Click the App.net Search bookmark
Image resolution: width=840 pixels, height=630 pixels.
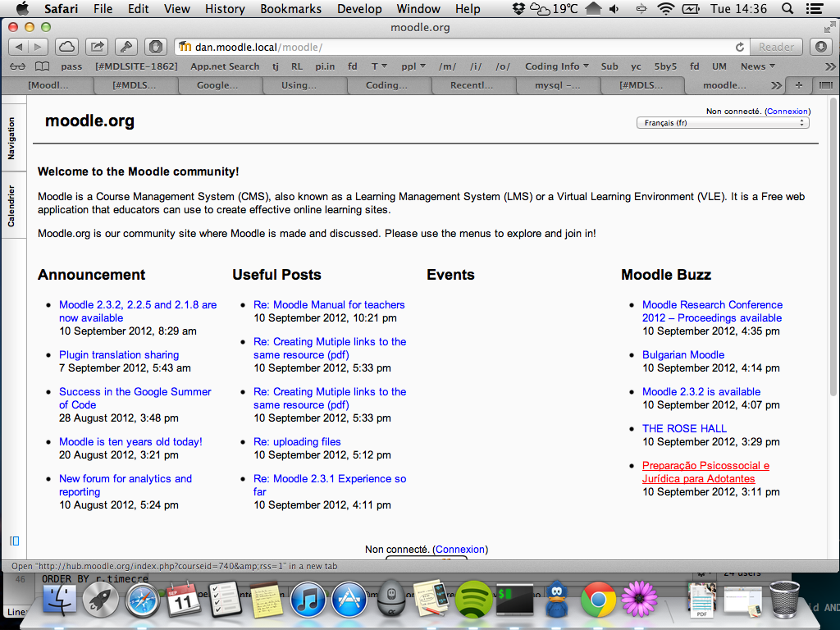(x=225, y=66)
